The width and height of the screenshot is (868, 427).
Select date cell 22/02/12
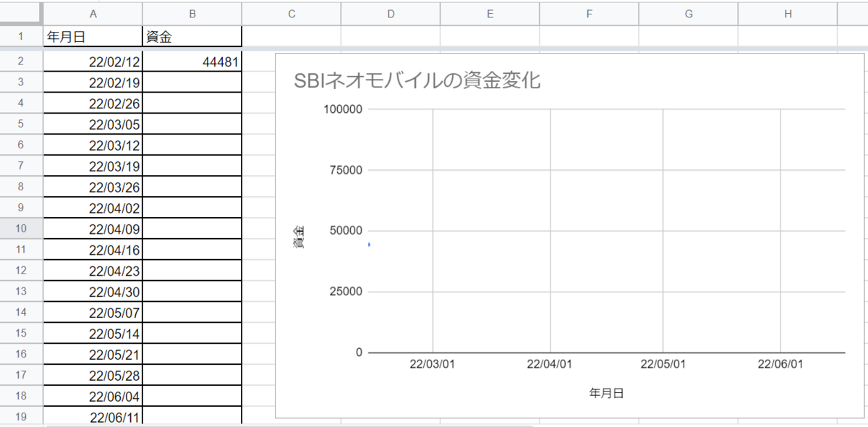93,62
